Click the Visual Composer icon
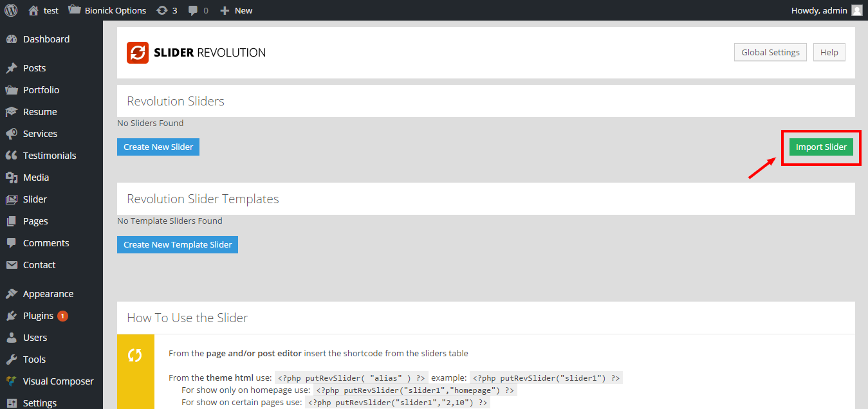This screenshot has width=868, height=409. pos(12,381)
